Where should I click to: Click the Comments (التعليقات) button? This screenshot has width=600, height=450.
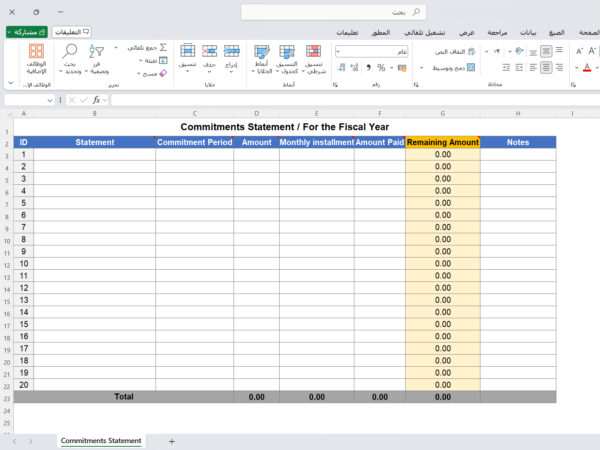pyautogui.click(x=72, y=32)
